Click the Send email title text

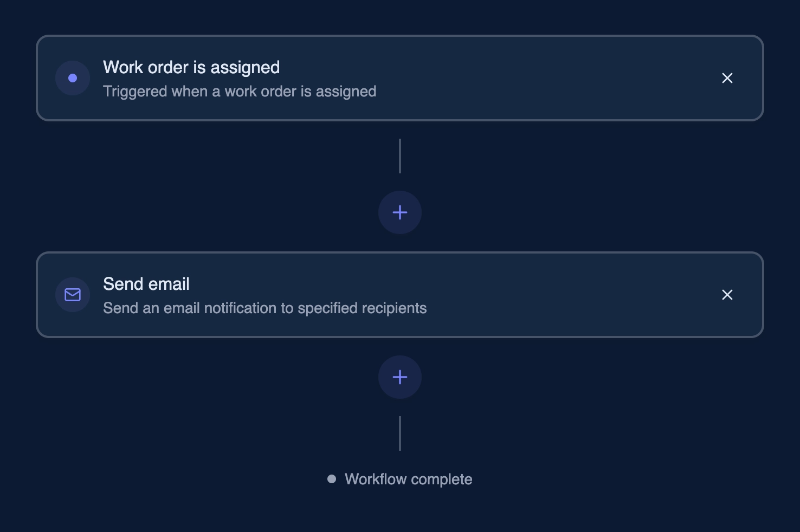coord(146,283)
